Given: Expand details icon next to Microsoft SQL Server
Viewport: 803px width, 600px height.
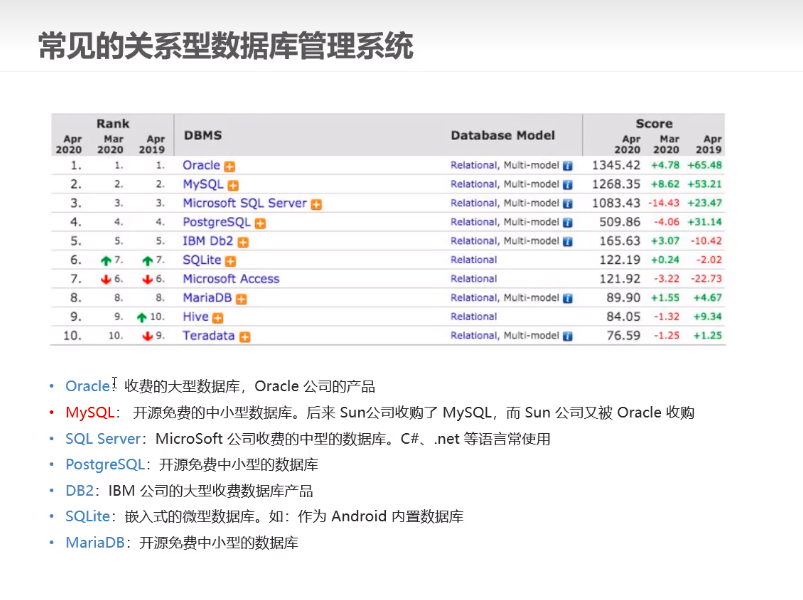Looking at the screenshot, I should click(316, 204).
